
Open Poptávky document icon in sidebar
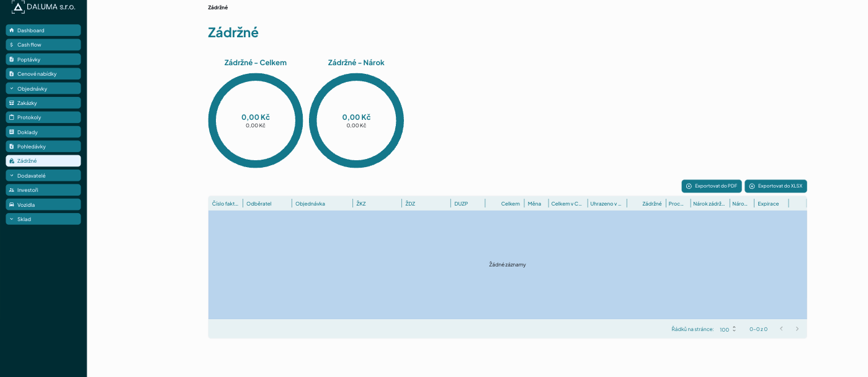click(x=12, y=60)
